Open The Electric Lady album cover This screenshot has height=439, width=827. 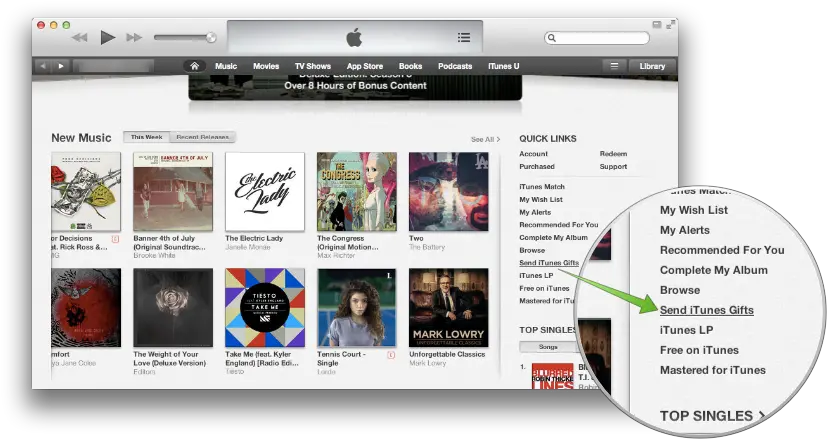(265, 192)
